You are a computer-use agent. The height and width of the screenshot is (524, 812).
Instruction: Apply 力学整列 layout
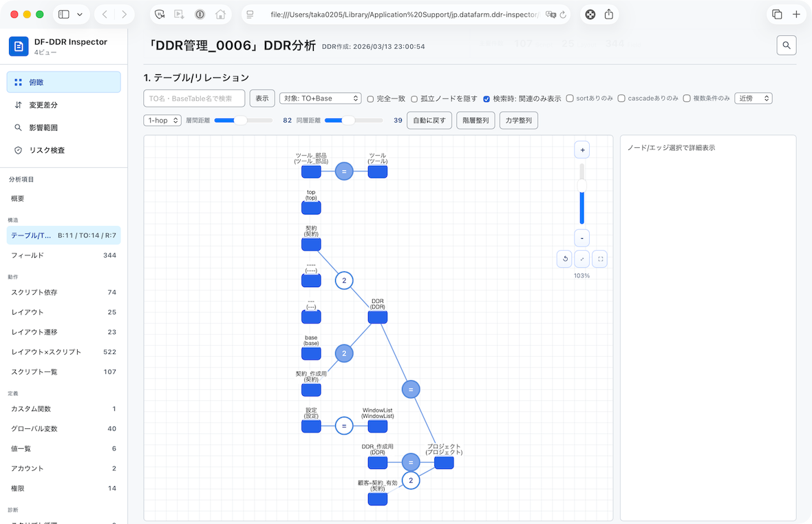coord(519,120)
